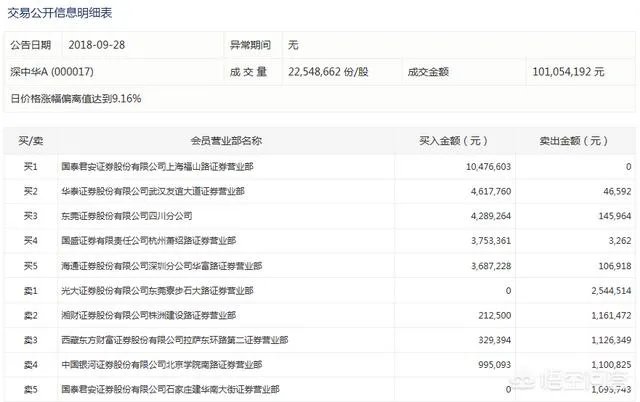The image size is (640, 402).
Task: Click the 买入金额（元） column header
Action: pyautogui.click(x=453, y=141)
